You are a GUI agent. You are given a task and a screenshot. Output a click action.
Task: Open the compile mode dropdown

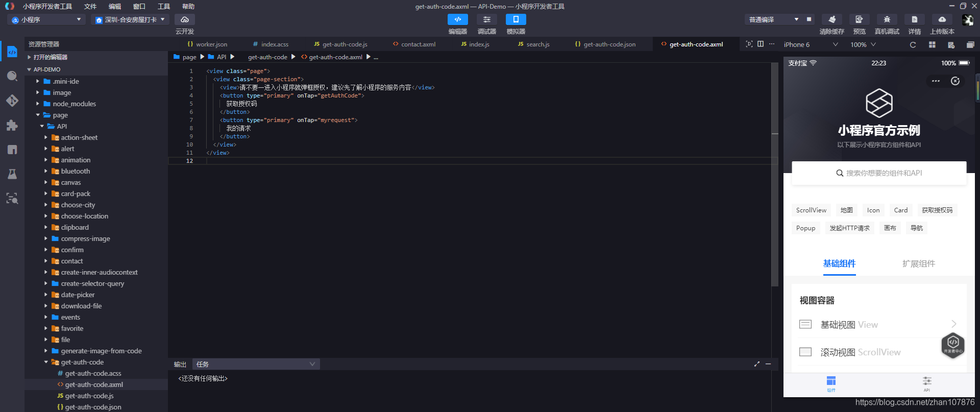click(x=774, y=19)
